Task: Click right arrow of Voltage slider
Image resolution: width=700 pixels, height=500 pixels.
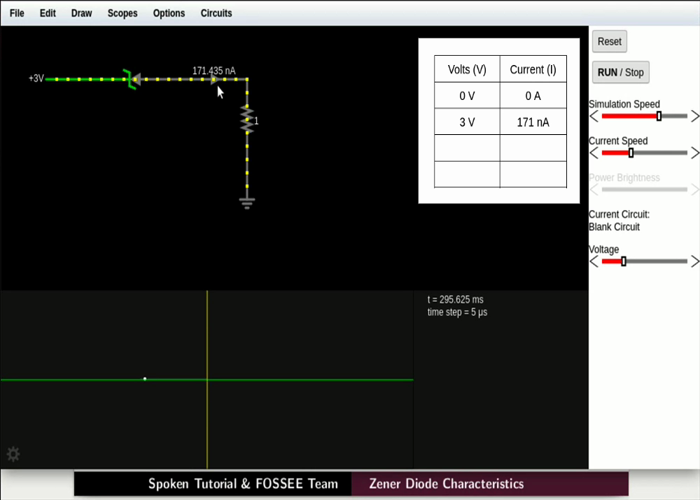Action: (x=694, y=261)
